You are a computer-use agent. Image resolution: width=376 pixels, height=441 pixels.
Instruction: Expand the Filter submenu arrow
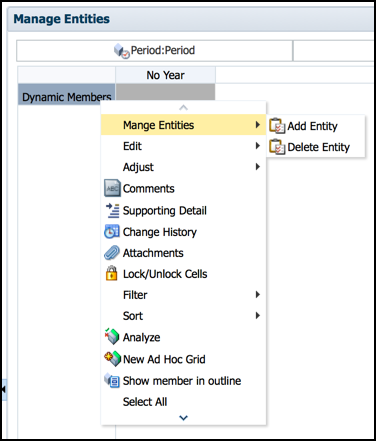click(x=257, y=295)
